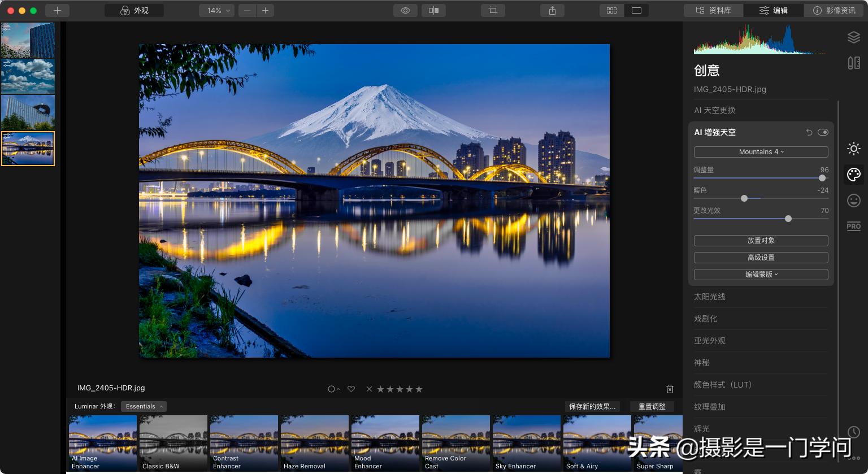
Task: Open the Portrait face icon
Action: [x=853, y=200]
